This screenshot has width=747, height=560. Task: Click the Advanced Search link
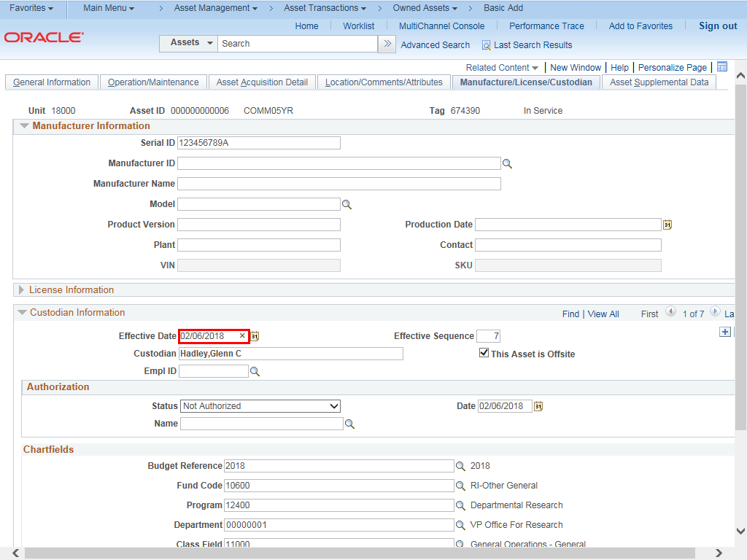435,45
